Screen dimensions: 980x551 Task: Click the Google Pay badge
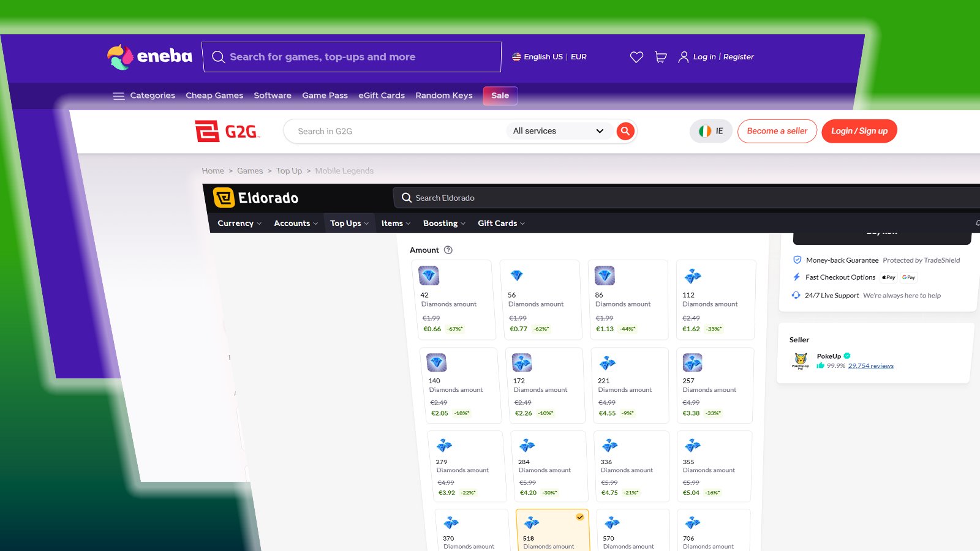(909, 277)
